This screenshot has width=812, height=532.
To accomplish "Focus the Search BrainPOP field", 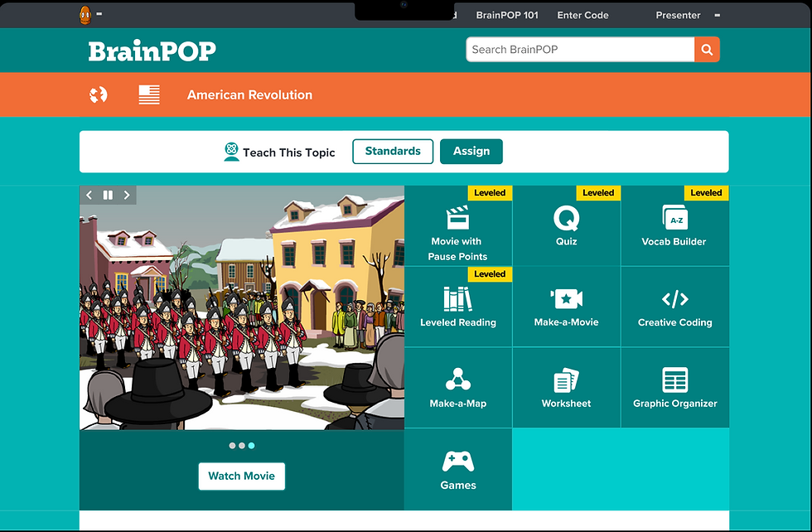I will (580, 50).
